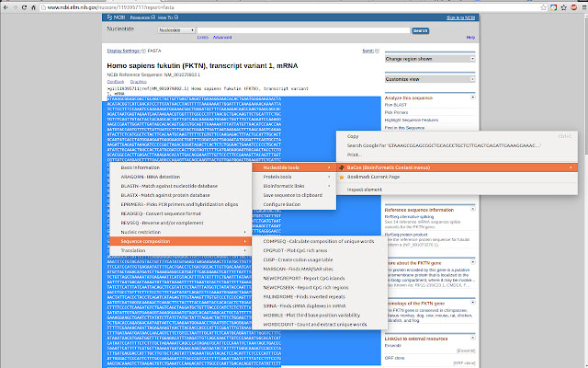588x368 pixels.
Task: Select WORDCOUNT - Count and extract unique words
Action: pyautogui.click(x=320, y=325)
